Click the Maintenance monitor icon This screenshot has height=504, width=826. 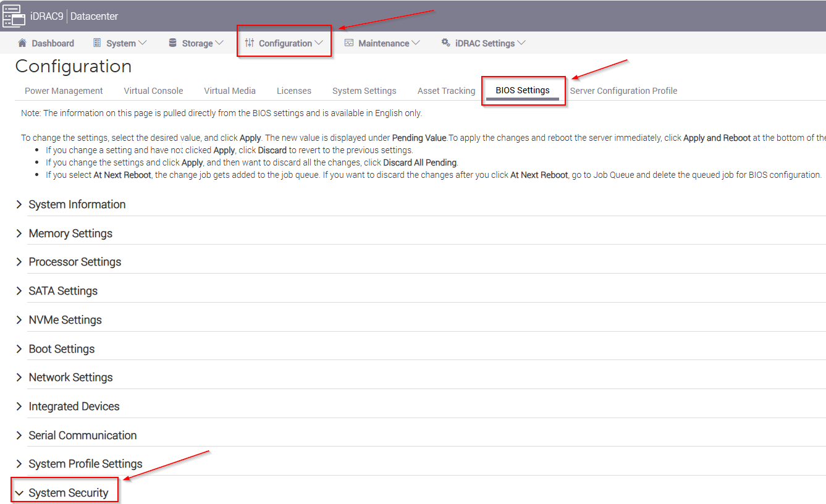coord(349,43)
